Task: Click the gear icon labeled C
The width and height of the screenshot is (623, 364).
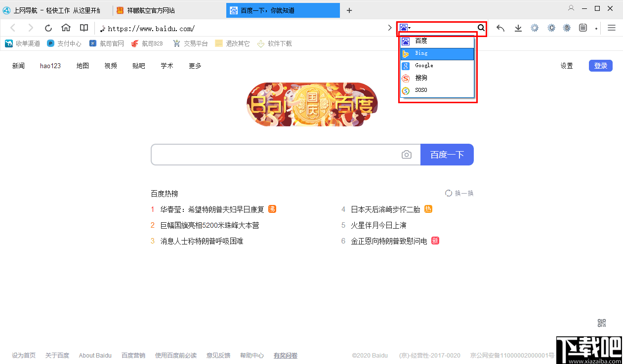Action: pyautogui.click(x=551, y=28)
